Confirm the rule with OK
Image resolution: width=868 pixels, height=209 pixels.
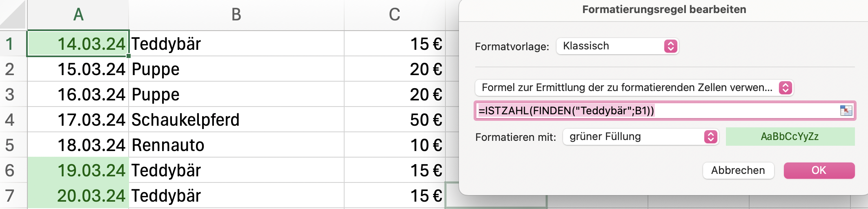819,170
